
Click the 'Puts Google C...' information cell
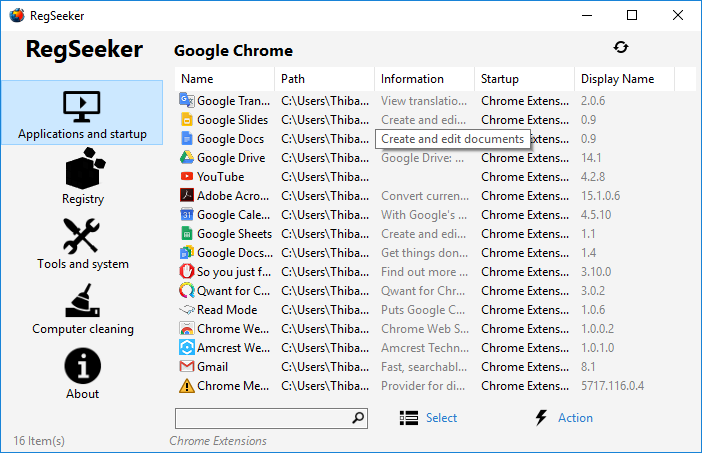point(423,310)
